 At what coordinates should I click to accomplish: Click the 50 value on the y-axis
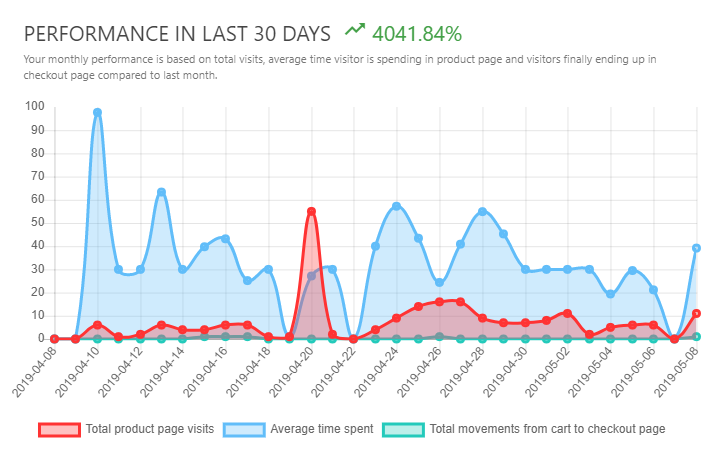click(38, 223)
